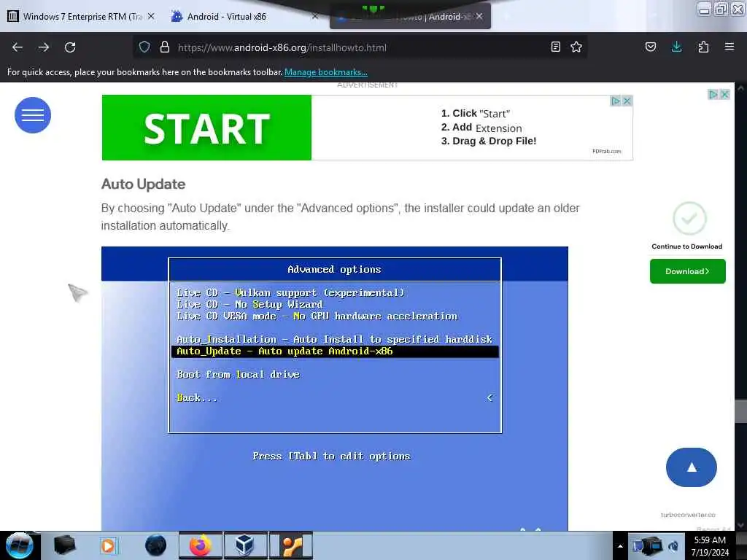Open the extensions puzzle icon
747x560 pixels.
point(703,47)
